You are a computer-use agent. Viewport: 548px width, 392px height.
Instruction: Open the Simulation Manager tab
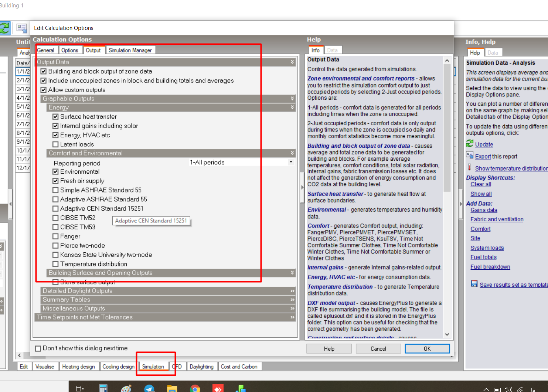coord(130,50)
